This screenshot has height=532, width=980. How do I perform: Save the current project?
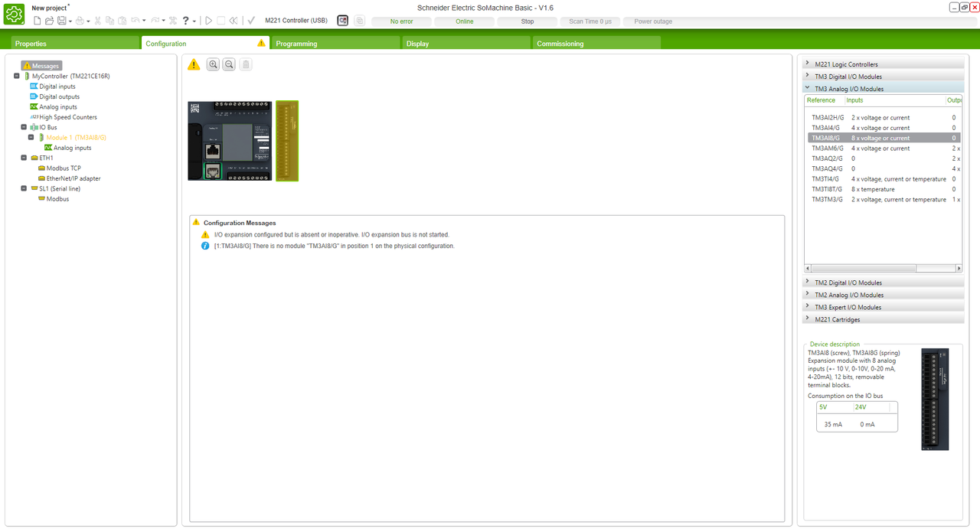(x=61, y=21)
